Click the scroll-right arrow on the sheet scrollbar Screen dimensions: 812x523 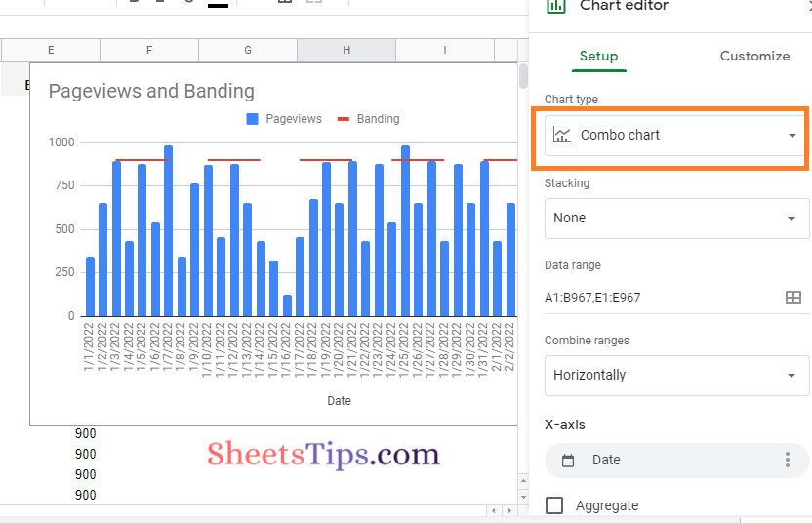pos(508,510)
